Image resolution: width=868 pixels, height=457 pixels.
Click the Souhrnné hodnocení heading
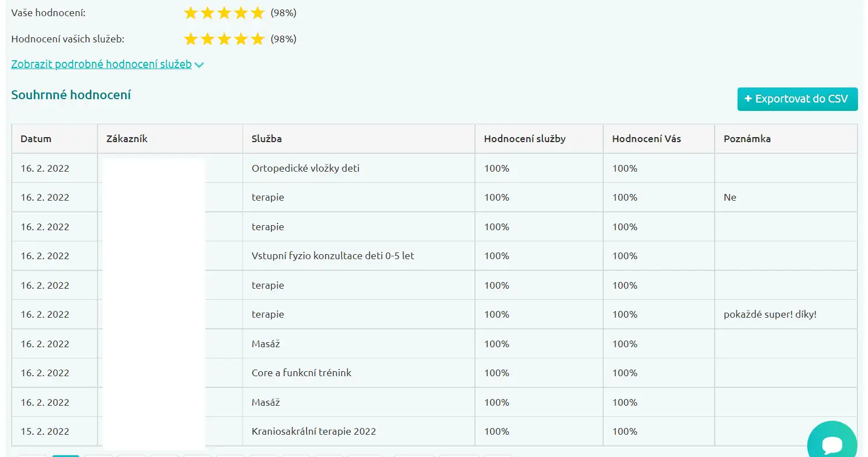71,95
